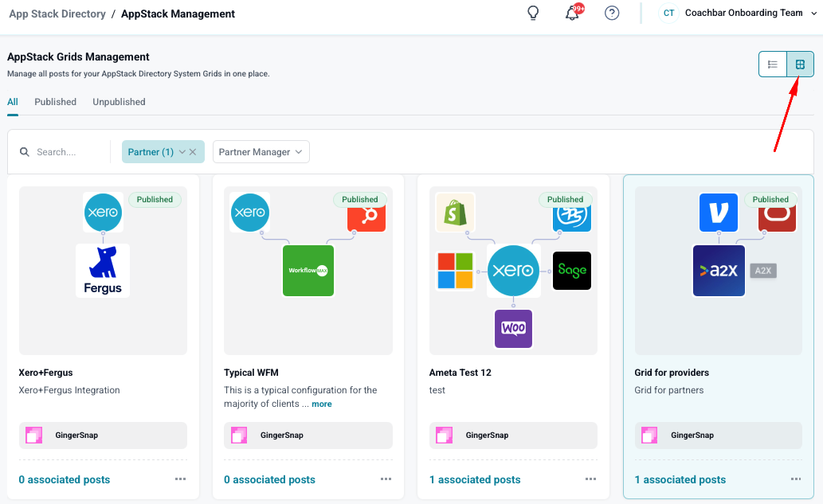Select the All tab
This screenshot has height=504, width=823.
(x=13, y=102)
